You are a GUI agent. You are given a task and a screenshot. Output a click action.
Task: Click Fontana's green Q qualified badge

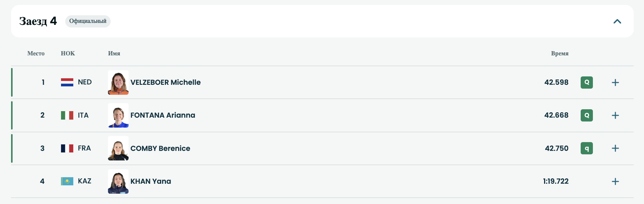(x=586, y=115)
